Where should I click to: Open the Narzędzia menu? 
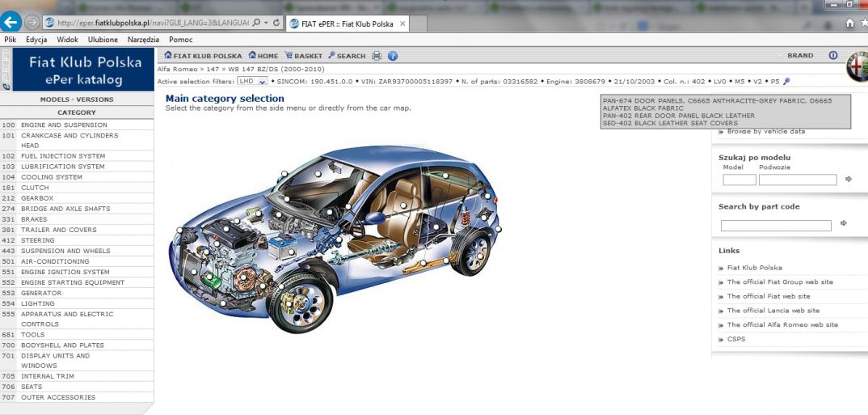(143, 40)
